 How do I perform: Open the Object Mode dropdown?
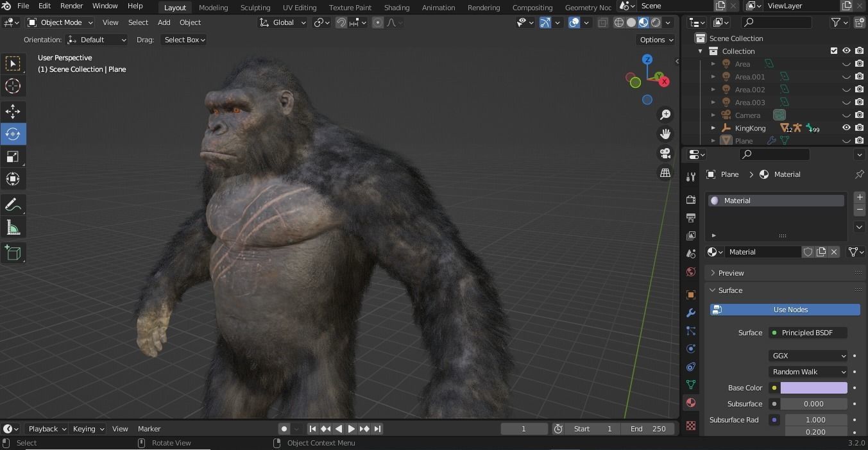click(60, 22)
